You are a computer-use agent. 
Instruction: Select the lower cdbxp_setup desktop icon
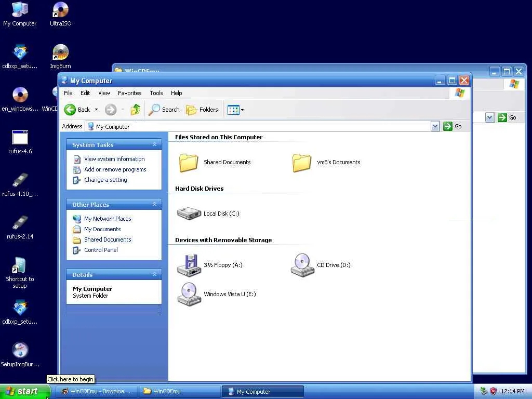[20, 312]
